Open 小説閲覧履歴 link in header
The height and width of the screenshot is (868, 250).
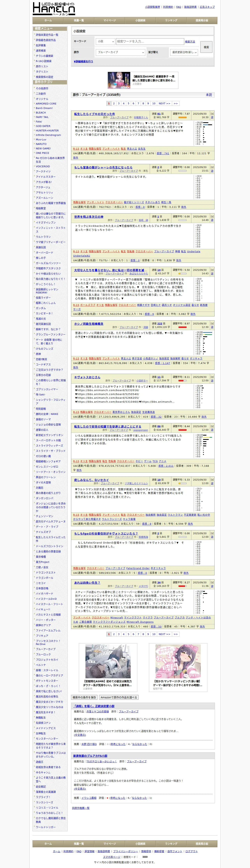[152, 7]
